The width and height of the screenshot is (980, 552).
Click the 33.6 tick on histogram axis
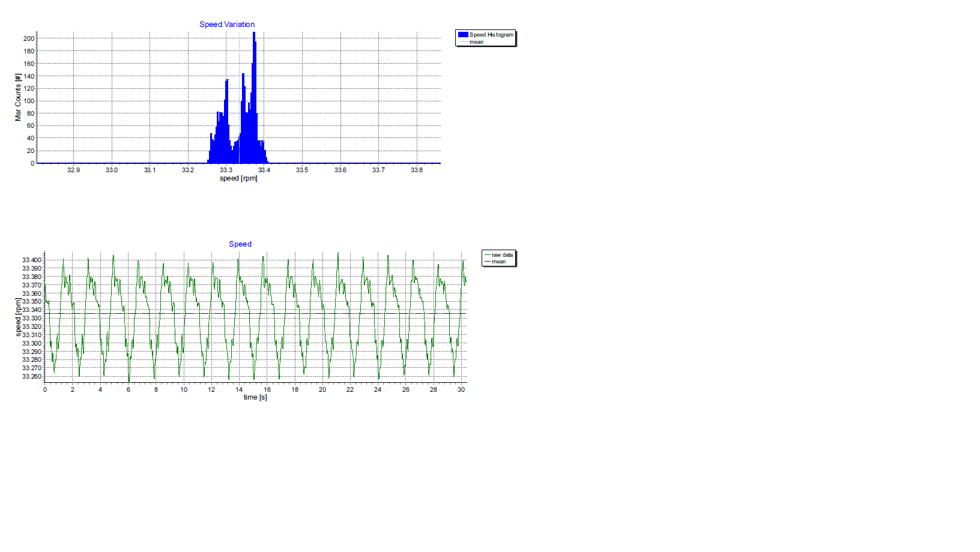pos(340,170)
